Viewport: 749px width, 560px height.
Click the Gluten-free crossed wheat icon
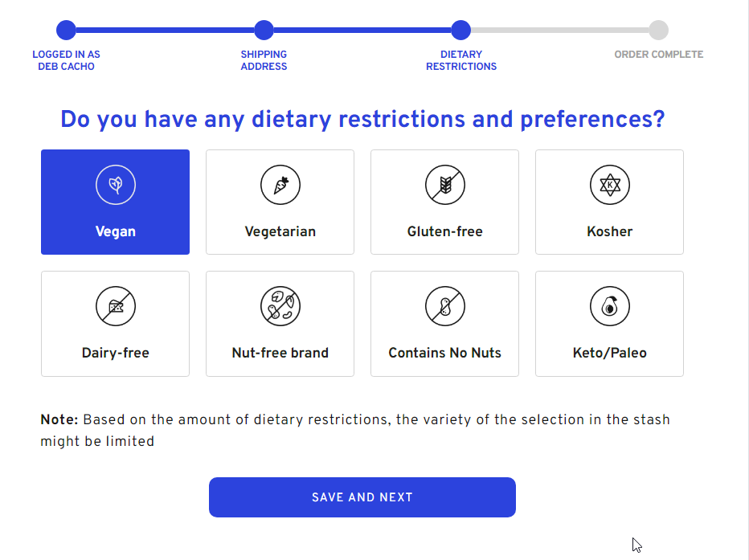tap(445, 186)
